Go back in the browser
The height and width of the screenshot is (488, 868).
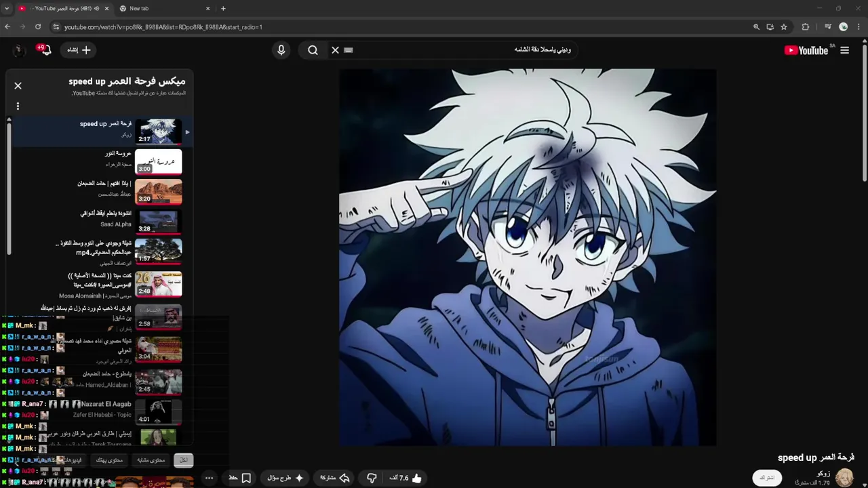[x=7, y=27]
